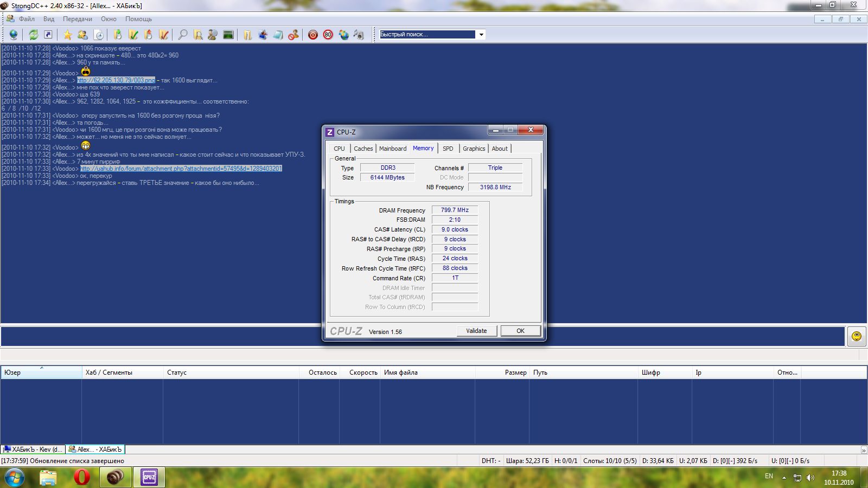The height and width of the screenshot is (488, 868).
Task: Open the Помощь menu
Action: pyautogui.click(x=138, y=19)
